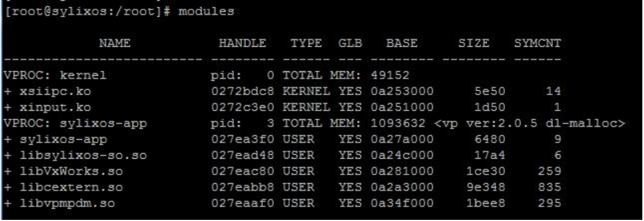Screen dimensions: 644x221
Task: Click the libvpmpdm.so module name
Action: pos(67,203)
